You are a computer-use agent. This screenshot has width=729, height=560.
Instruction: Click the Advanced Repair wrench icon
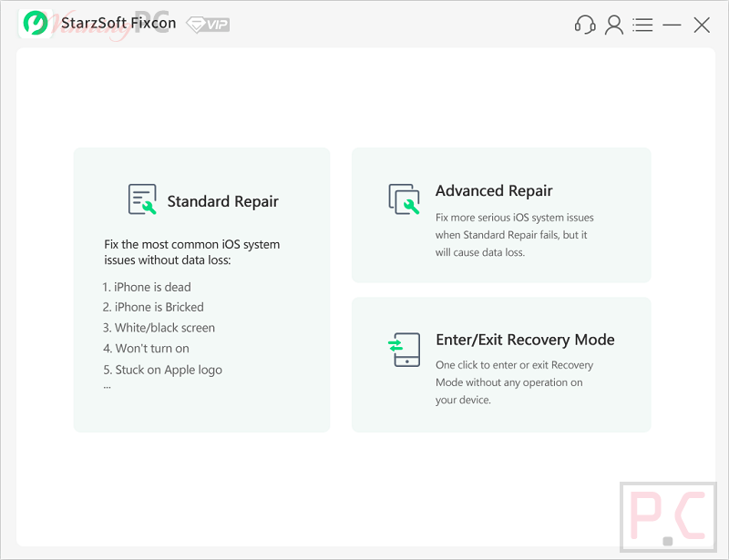(x=404, y=199)
